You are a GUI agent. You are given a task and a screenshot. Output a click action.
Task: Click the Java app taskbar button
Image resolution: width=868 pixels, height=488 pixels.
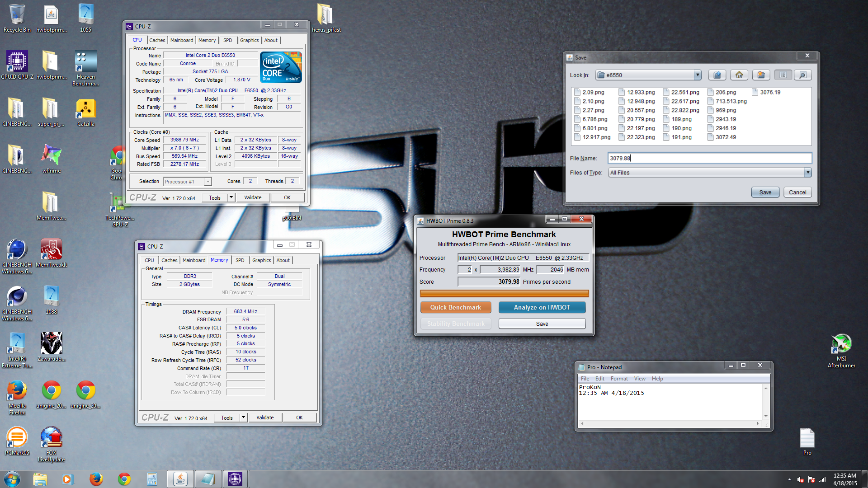180,479
